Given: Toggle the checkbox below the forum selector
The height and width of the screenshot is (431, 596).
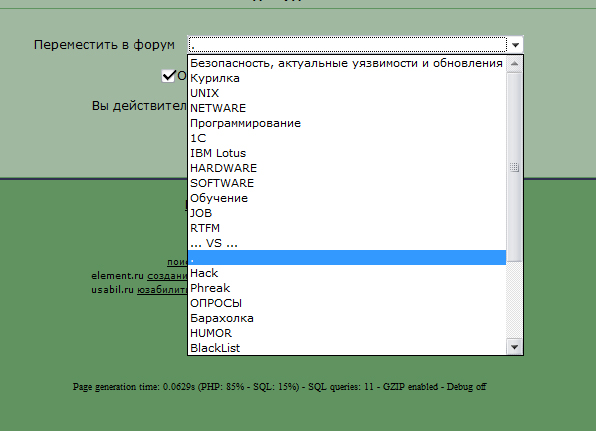Looking at the screenshot, I should point(168,76).
